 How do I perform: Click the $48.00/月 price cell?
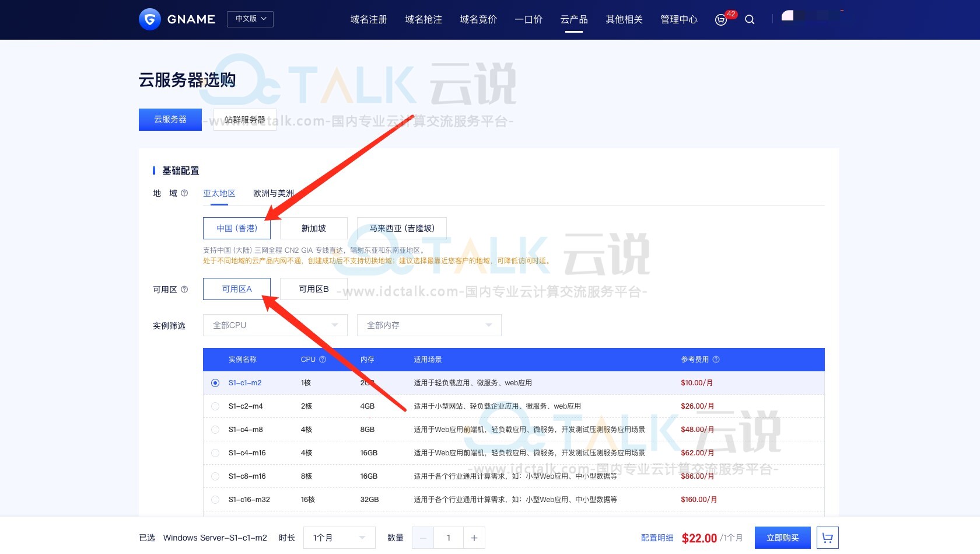point(698,430)
